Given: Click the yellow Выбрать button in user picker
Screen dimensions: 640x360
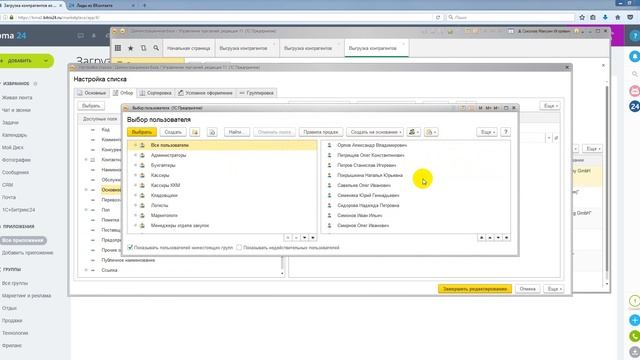Looking at the screenshot, I should 142,132.
